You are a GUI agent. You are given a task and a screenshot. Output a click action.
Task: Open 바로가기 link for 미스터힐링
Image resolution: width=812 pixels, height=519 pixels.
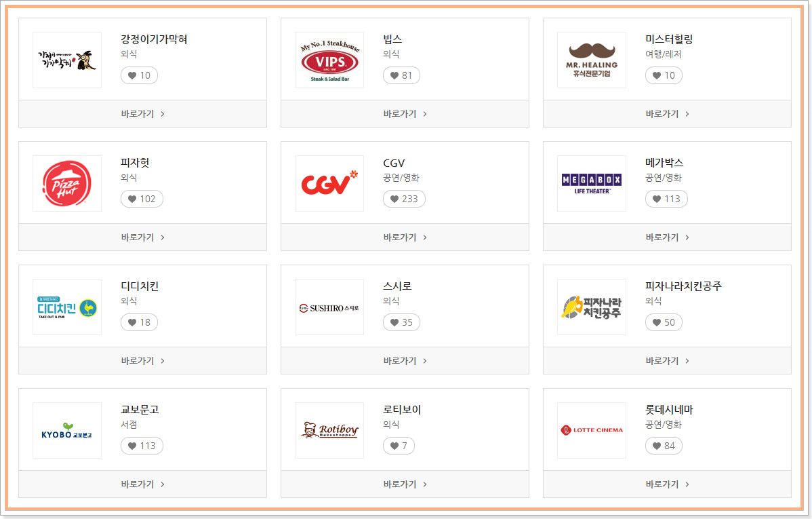667,113
